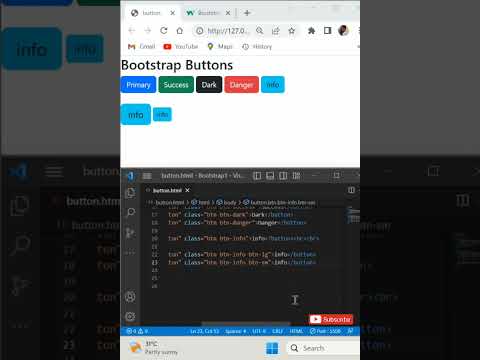Open VS Code Search in activity bar
This screenshot has height=360, width=480.
[130, 212]
